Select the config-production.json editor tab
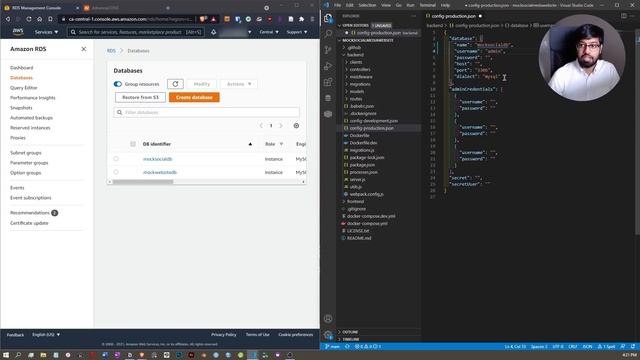The width and height of the screenshot is (640, 360). click(453, 16)
